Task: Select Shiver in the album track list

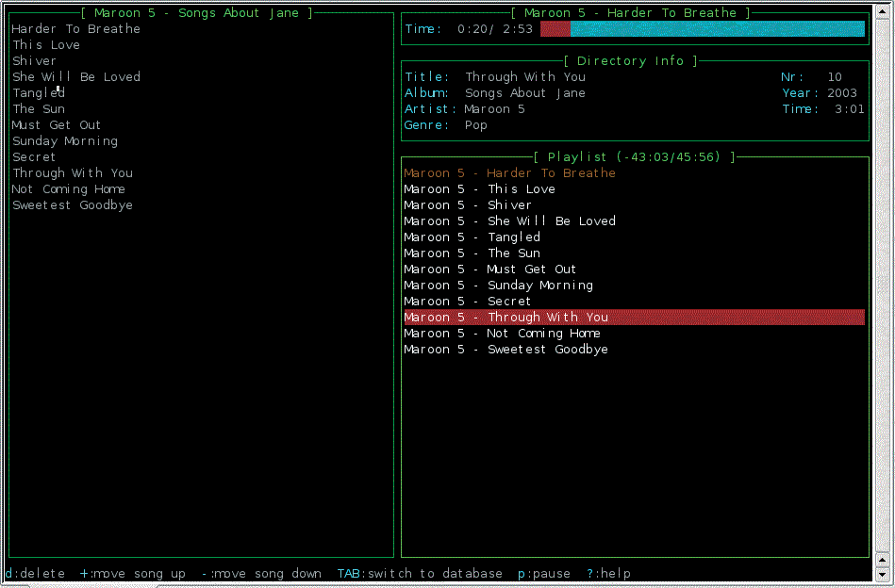Action: 34,61
